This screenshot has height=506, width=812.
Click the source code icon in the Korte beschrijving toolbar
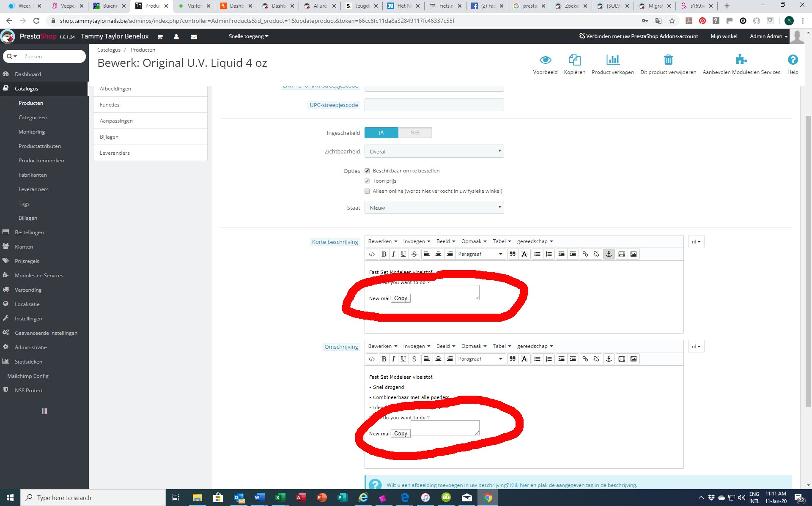[x=372, y=254]
